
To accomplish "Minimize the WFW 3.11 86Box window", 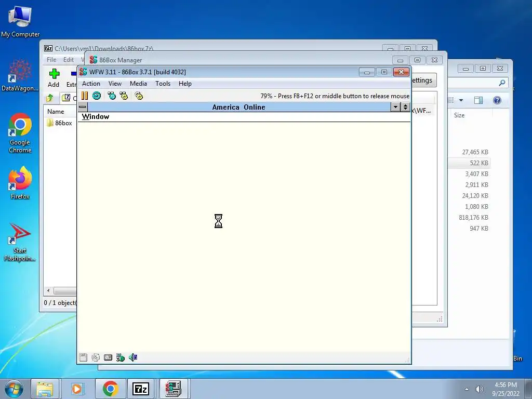I will coord(367,72).
